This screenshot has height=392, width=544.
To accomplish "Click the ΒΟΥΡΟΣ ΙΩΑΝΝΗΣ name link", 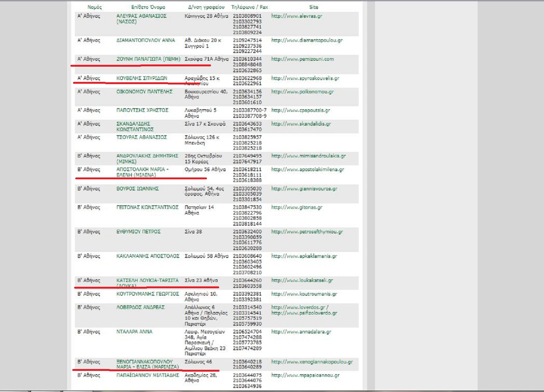I will click(x=137, y=189).
